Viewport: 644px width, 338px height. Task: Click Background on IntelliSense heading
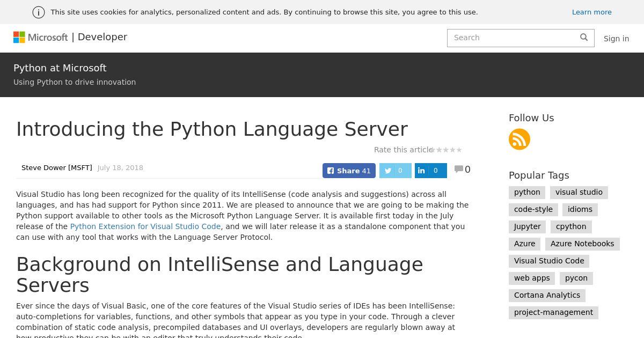tap(219, 275)
